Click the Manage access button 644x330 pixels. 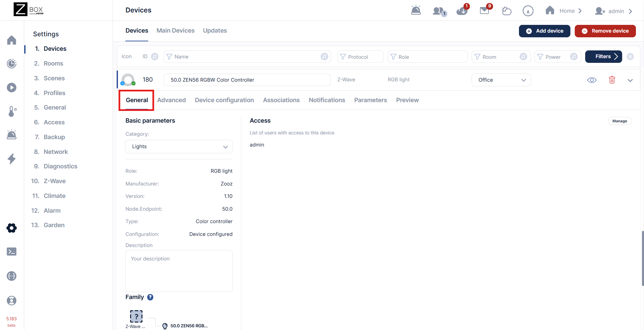coord(620,121)
